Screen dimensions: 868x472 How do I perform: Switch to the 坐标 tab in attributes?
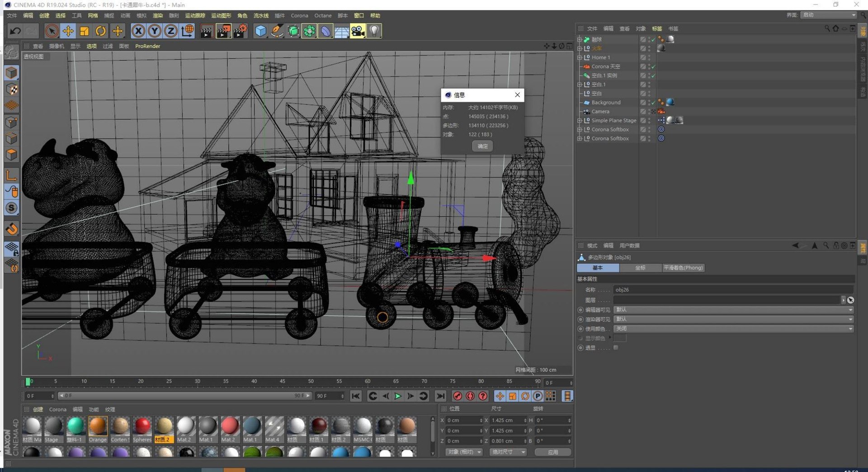[x=640, y=268]
